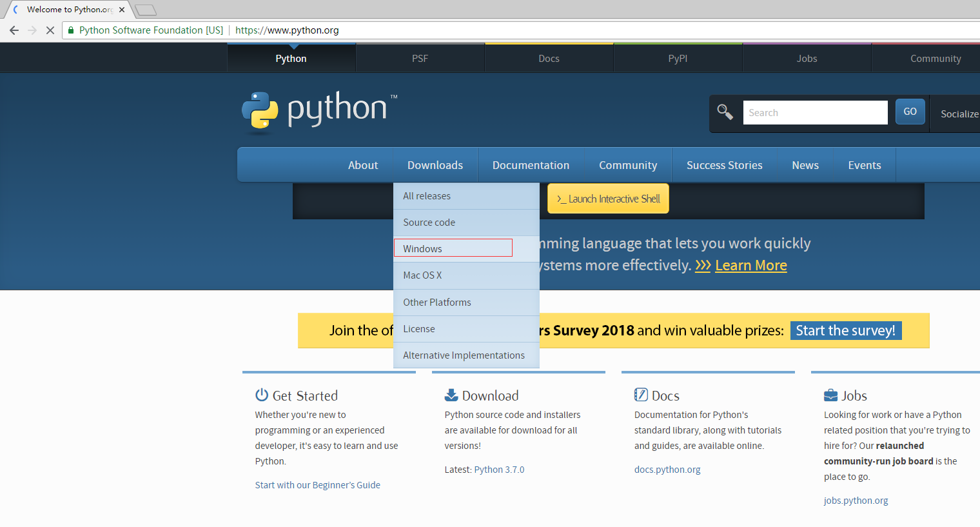Click the browser back arrow
Image resolution: width=980 pixels, height=527 pixels.
tap(14, 30)
